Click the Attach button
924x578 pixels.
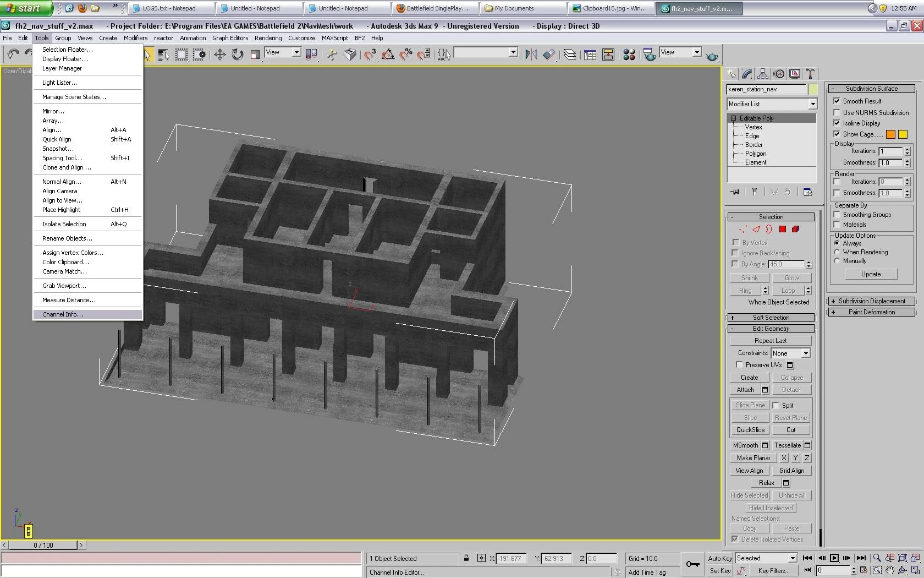pyautogui.click(x=745, y=390)
